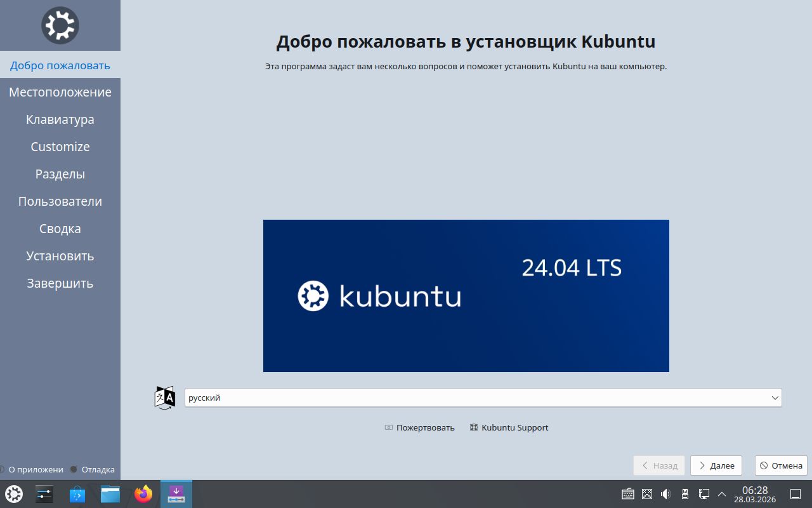Image resolution: width=812 pixels, height=508 pixels.
Task: Open the network connections tray icon
Action: point(704,494)
